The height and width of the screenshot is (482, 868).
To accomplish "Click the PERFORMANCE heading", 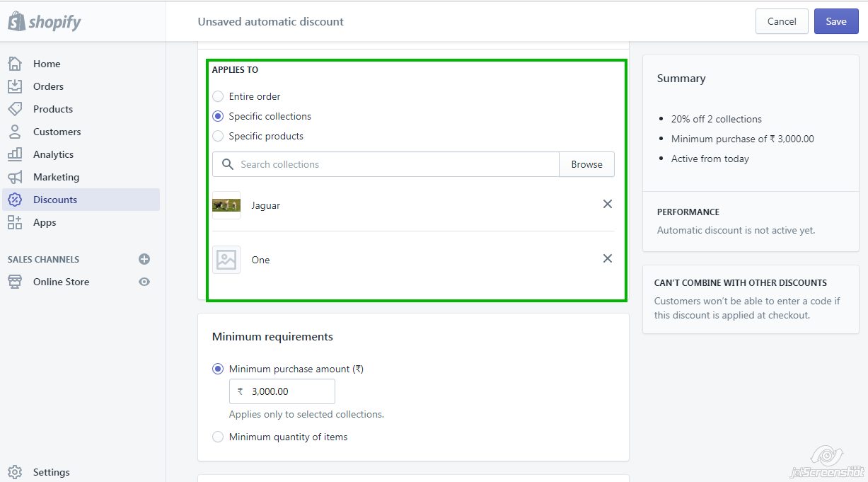I will click(x=688, y=212).
